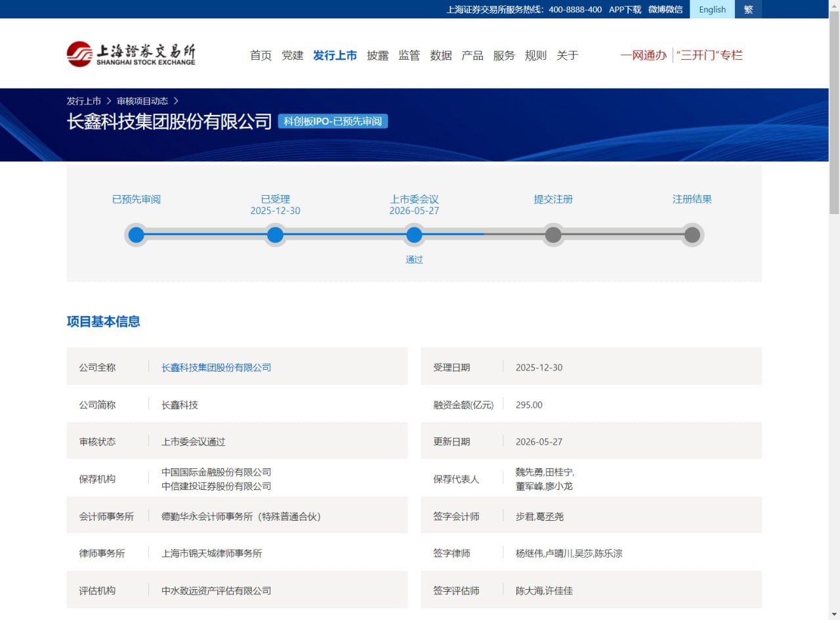Click the 公司简称 value 长鑫科技

[180, 405]
